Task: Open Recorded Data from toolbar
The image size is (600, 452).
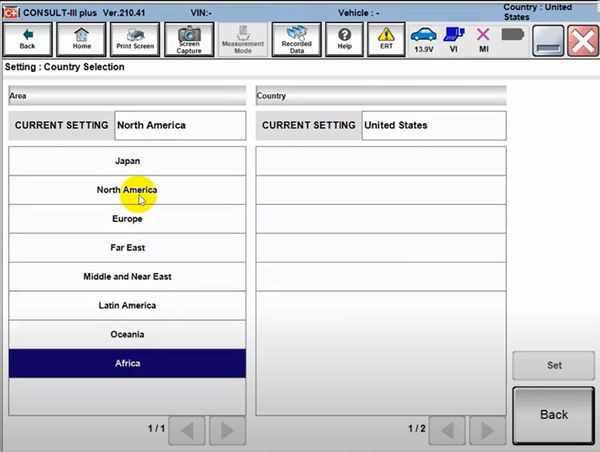Action: (x=296, y=39)
